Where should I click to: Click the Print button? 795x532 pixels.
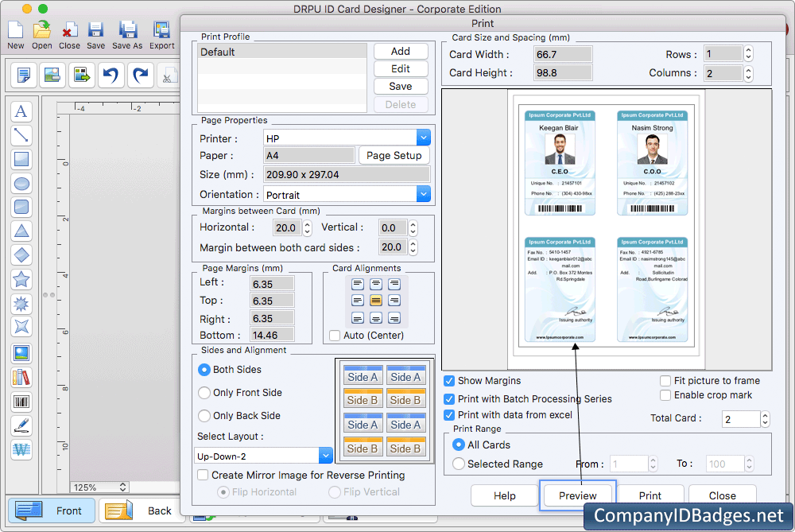tap(650, 495)
